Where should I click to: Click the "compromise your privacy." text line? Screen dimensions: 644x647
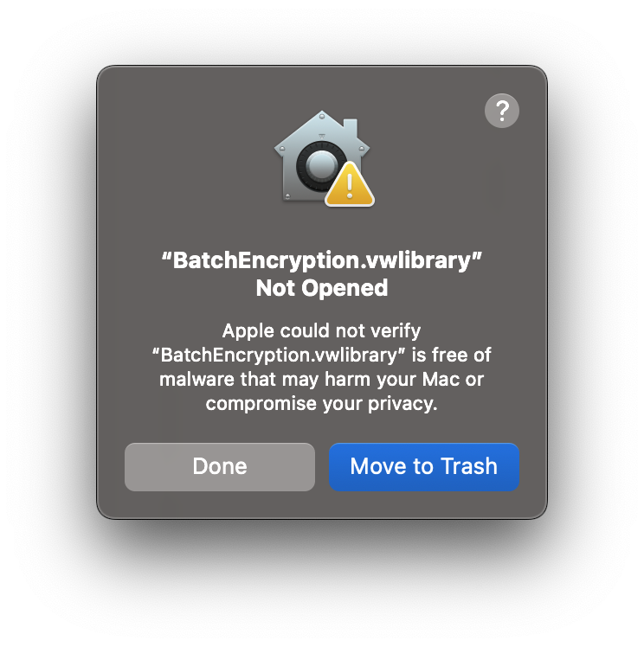[x=322, y=404]
